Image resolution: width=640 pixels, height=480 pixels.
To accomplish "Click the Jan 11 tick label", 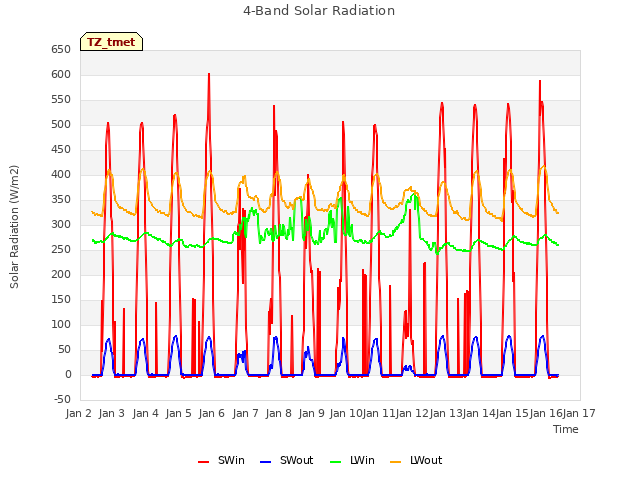I will [379, 413].
